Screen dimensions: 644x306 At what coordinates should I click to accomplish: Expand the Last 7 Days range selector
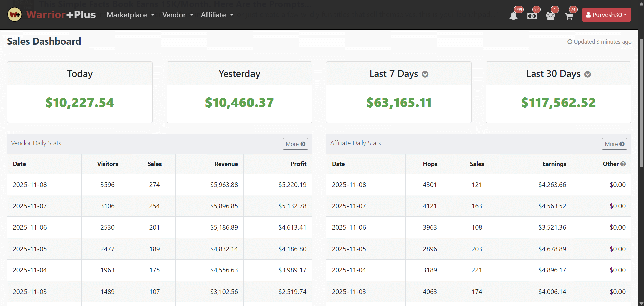pyautogui.click(x=425, y=74)
